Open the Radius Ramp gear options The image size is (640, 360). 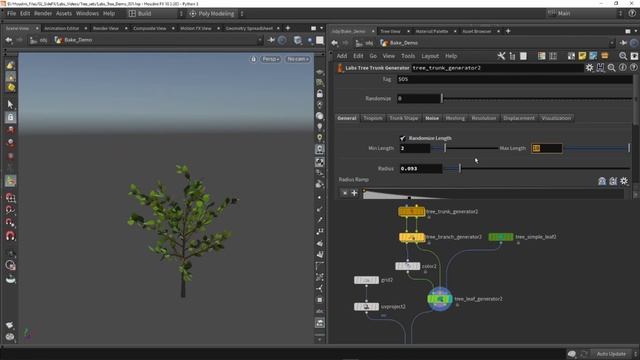pos(624,181)
